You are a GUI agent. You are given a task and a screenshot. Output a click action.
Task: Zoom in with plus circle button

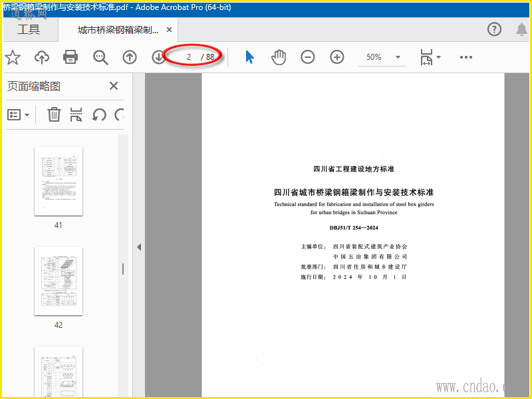[337, 57]
